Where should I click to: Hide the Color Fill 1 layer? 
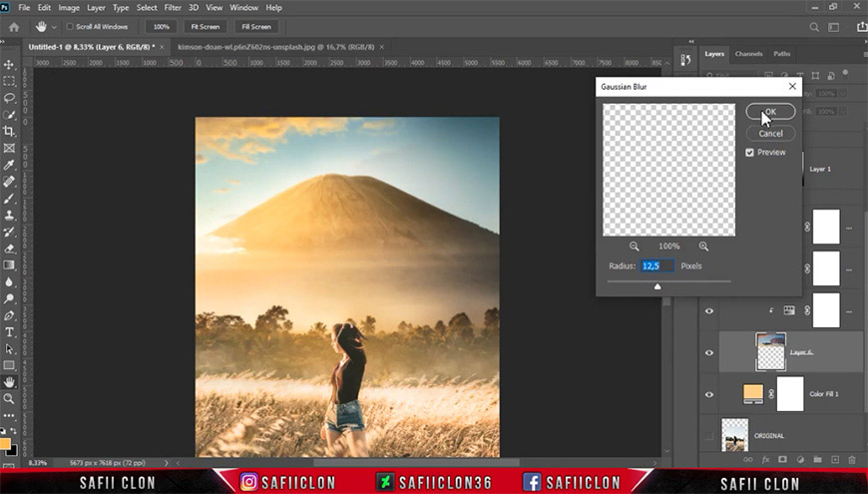(709, 394)
